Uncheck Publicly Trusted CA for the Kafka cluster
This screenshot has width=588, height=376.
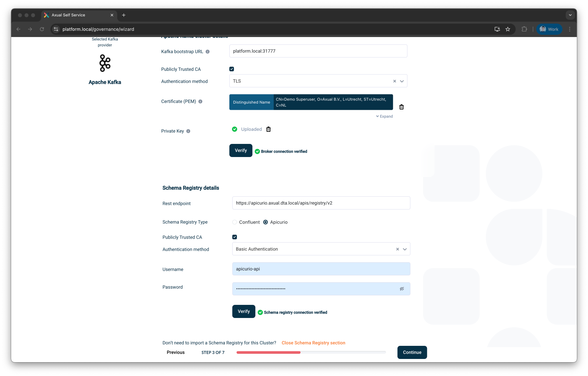(x=231, y=69)
